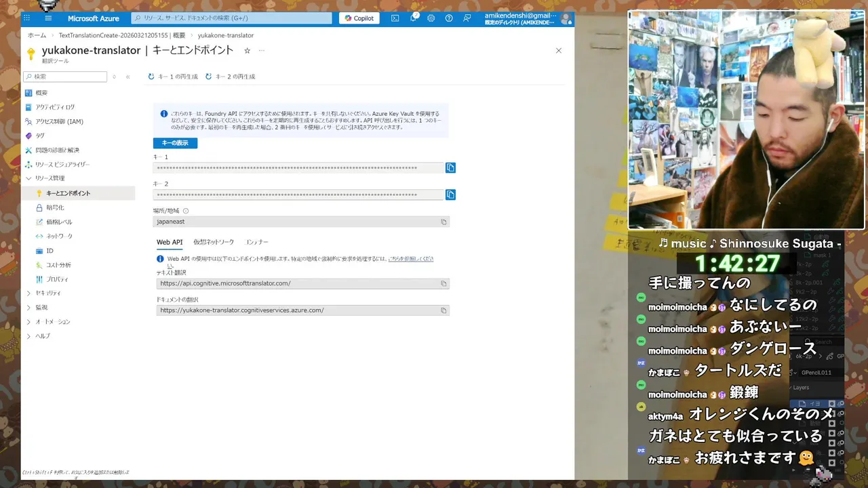Viewport: 868px width, 488px height.
Task: Switch to the 仮想ネットワーク tab
Action: pos(214,242)
